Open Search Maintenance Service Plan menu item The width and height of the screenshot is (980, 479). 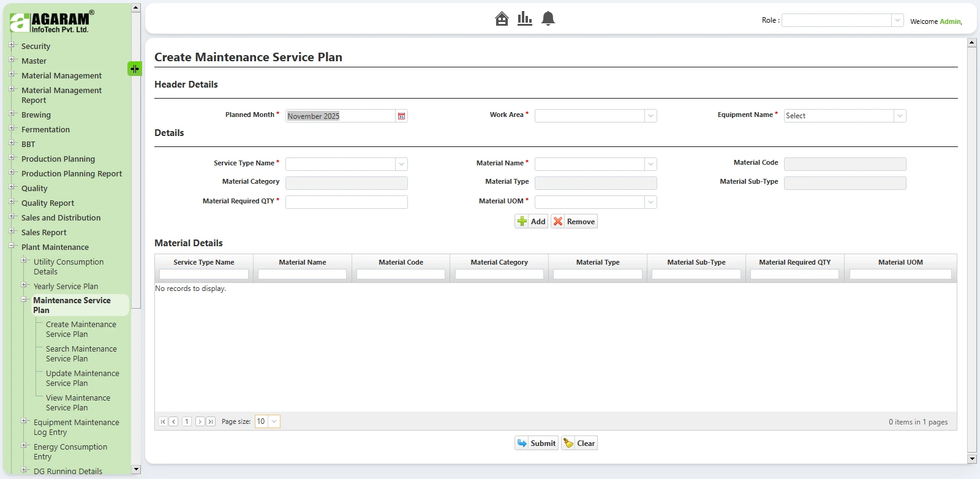tap(81, 353)
